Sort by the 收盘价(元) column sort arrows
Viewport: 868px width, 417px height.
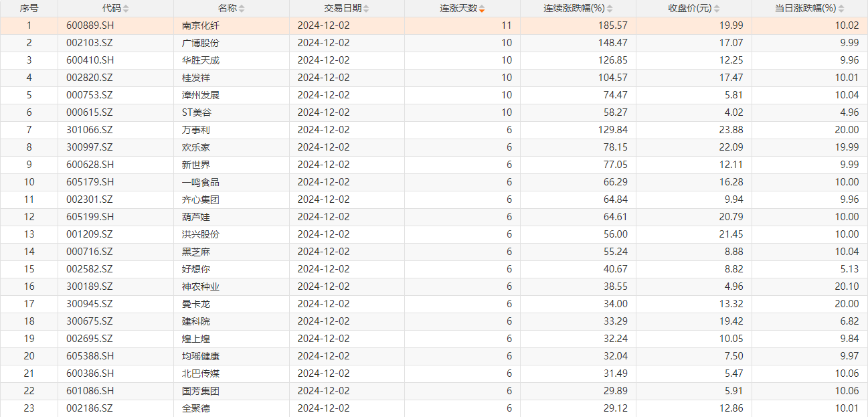point(717,9)
